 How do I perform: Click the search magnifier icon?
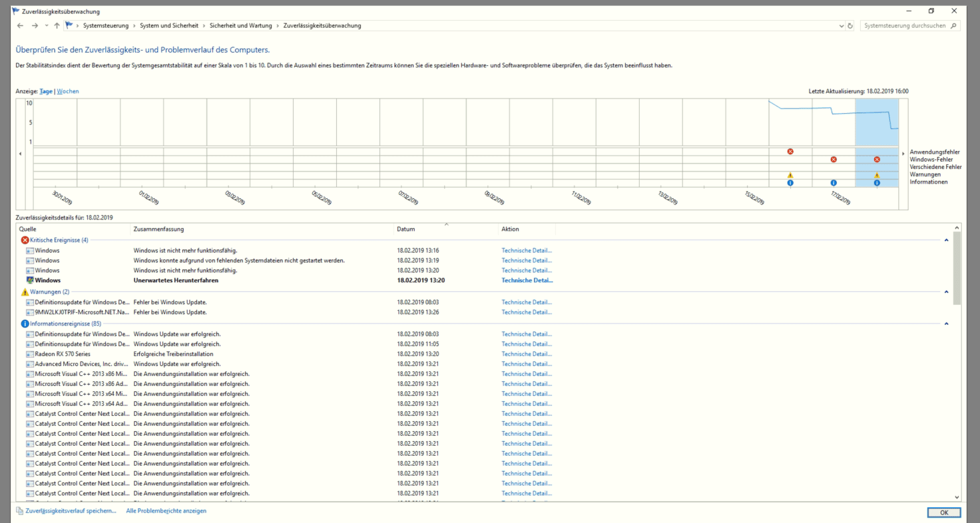click(953, 26)
